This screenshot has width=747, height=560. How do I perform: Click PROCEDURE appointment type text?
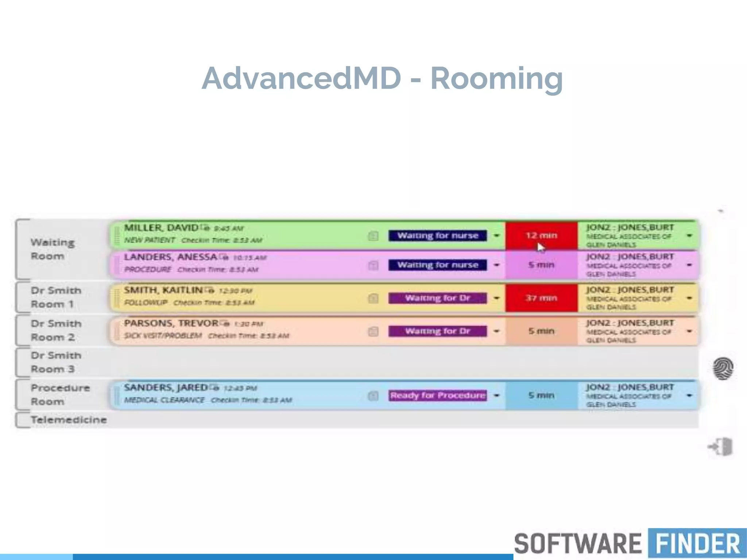[148, 270]
